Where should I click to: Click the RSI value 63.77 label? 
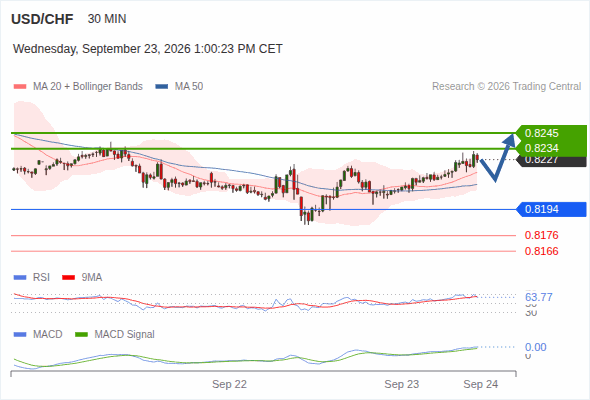pyautogui.click(x=538, y=297)
